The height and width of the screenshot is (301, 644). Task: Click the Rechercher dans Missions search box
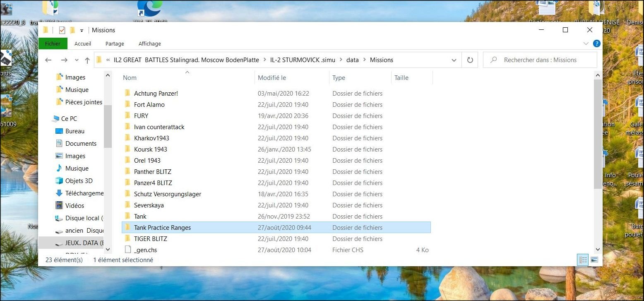540,60
